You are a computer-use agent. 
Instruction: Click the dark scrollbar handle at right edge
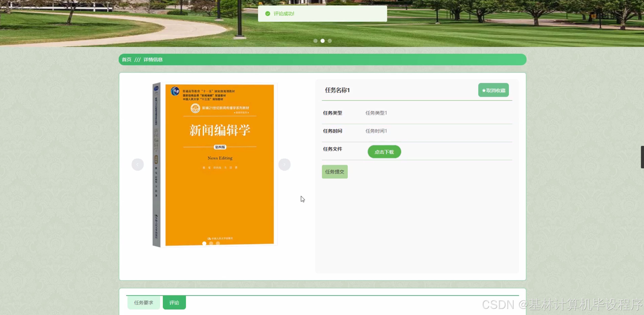(x=642, y=157)
